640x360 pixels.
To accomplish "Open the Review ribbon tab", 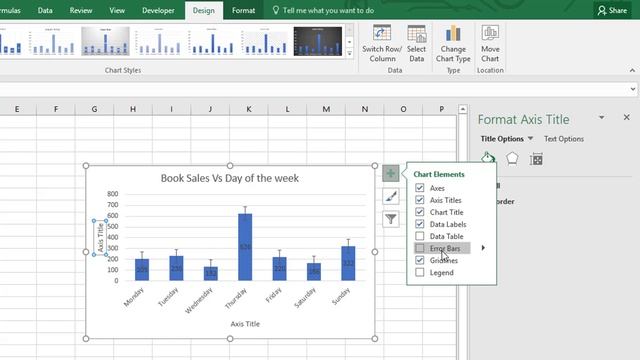I will click(x=81, y=11).
